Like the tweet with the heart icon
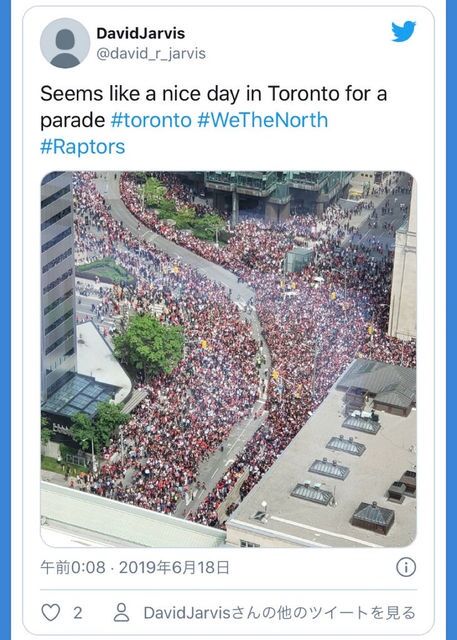Screen dimensions: 457x640 [x=51, y=613]
